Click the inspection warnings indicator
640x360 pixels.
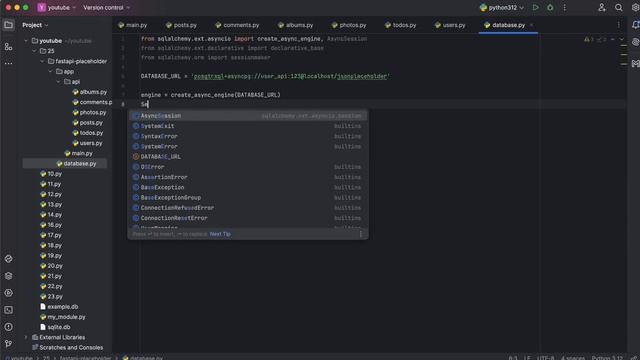595,39
